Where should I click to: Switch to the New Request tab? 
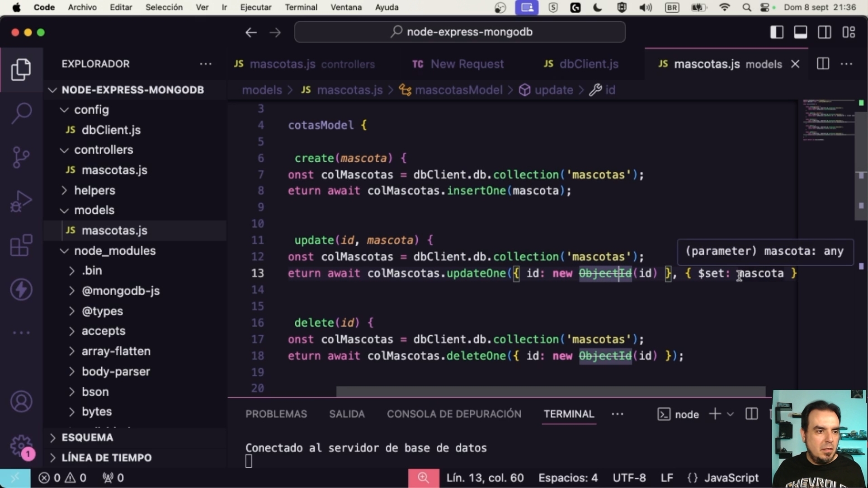click(x=458, y=64)
